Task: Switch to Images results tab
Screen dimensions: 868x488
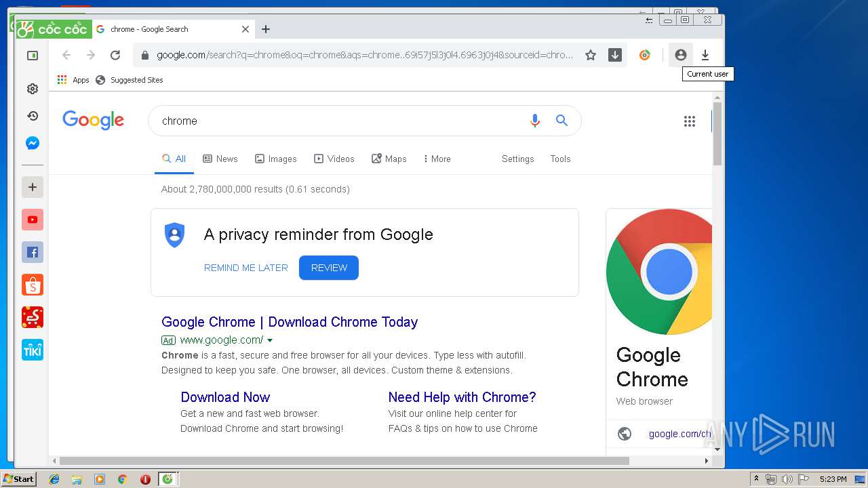Action: click(276, 159)
